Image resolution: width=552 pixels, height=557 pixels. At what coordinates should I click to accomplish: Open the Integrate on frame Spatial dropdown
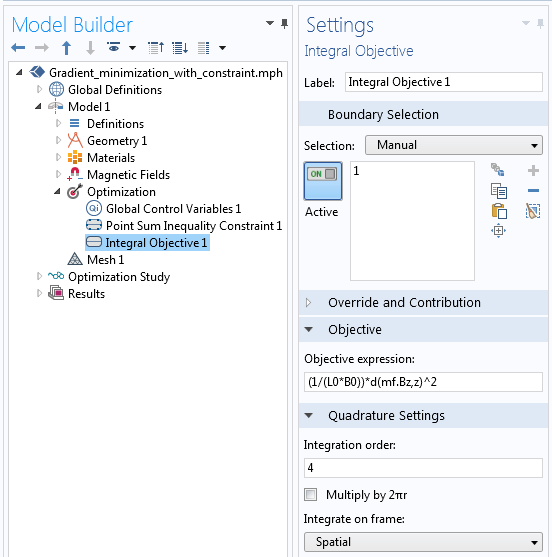pos(423,542)
